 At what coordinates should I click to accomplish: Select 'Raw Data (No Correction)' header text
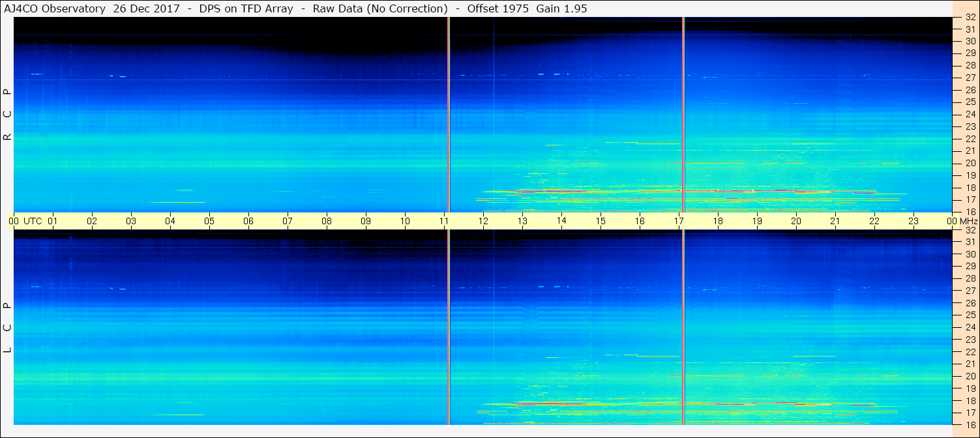380,8
